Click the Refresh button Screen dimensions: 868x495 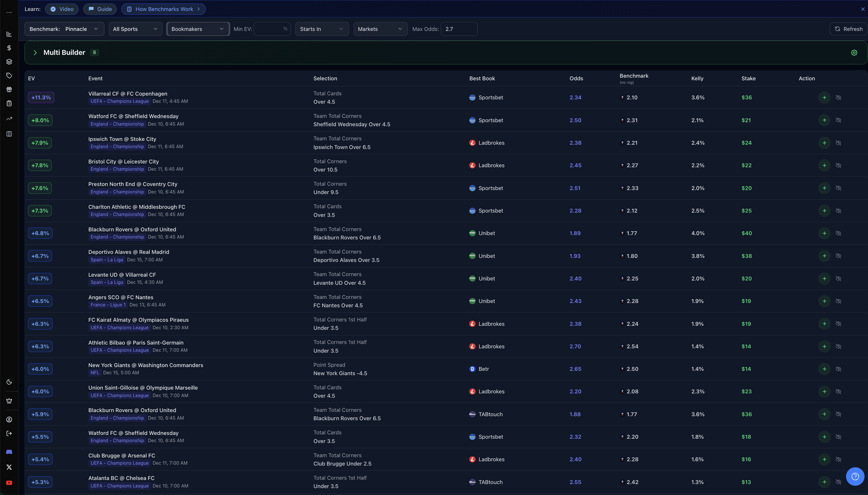848,29
